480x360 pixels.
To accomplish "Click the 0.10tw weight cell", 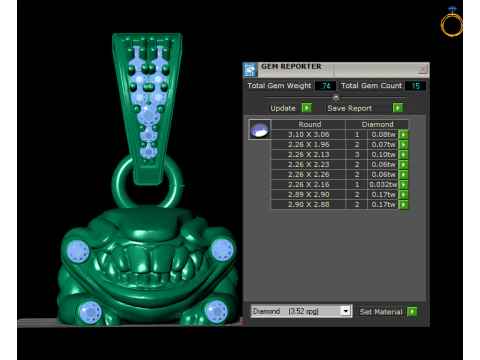I will [x=383, y=154].
